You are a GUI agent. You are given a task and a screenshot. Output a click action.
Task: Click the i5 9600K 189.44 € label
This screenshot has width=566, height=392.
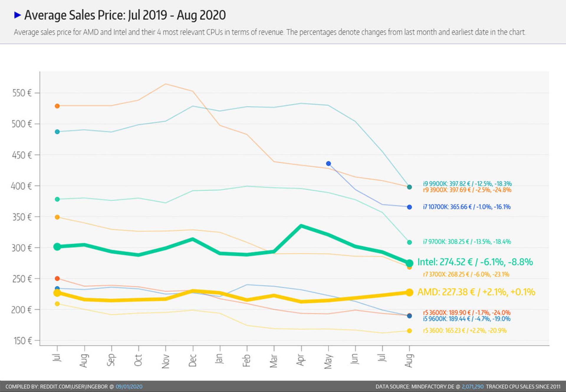click(467, 319)
